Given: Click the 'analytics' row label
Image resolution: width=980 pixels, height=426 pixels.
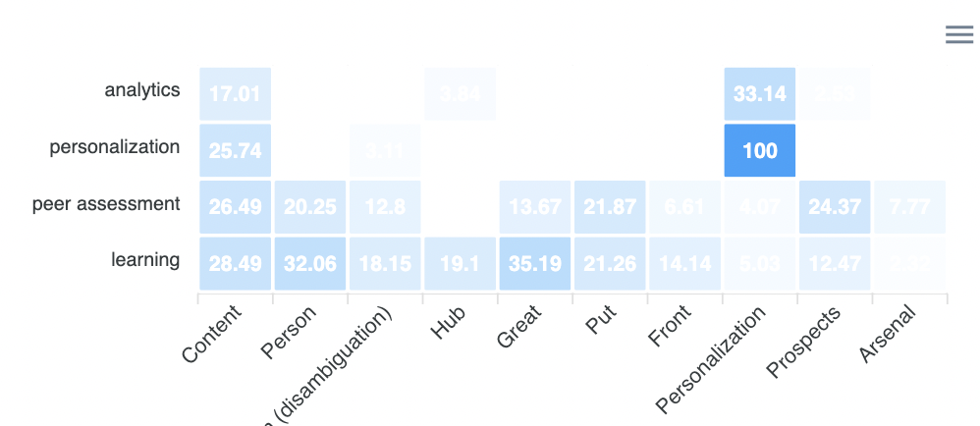Looking at the screenshot, I should pyautogui.click(x=142, y=90).
